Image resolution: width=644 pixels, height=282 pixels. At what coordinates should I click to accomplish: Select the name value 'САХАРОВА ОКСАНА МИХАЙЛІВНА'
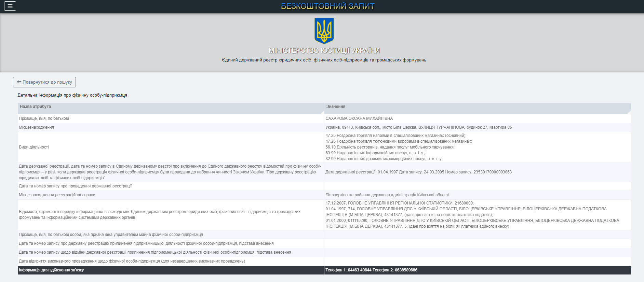point(359,118)
